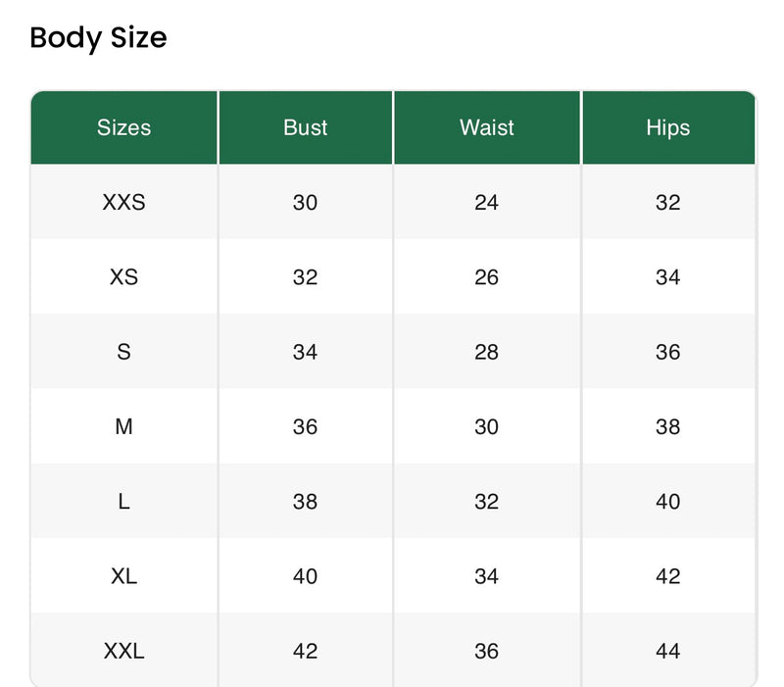Select the bust value 36 for M
Viewport: 784px width, 687px height.
305,426
